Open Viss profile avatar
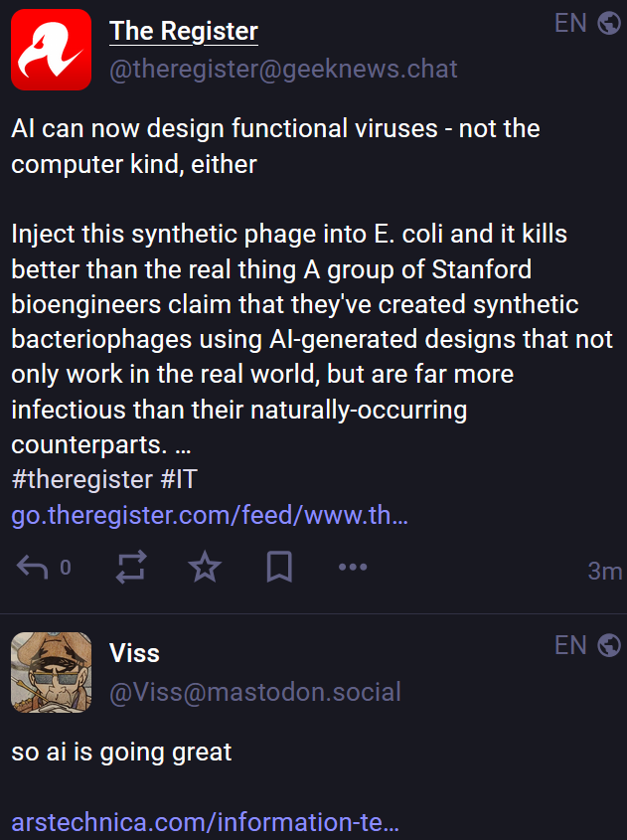 click(x=51, y=673)
